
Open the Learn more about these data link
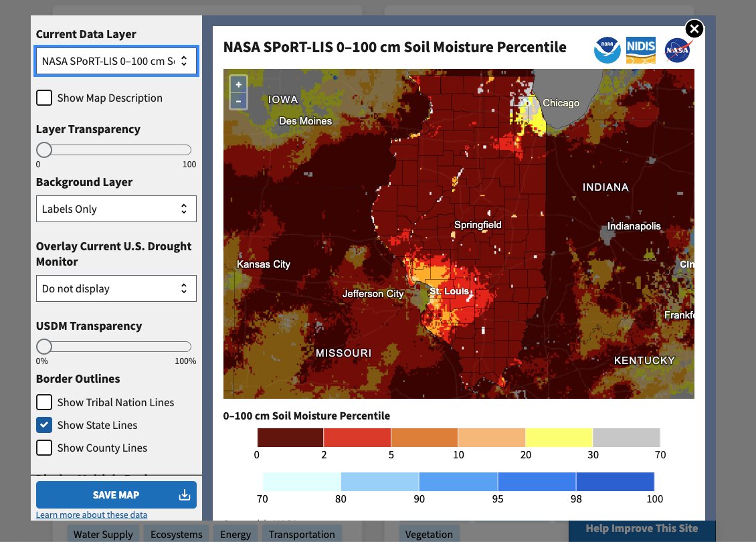pos(92,515)
